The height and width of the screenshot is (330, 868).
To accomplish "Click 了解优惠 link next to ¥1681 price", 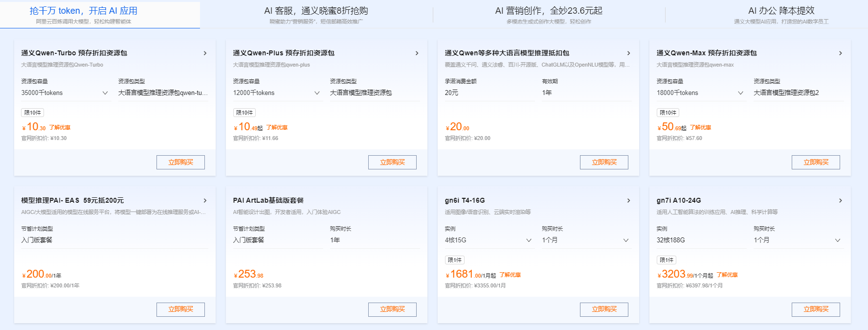I will point(510,275).
